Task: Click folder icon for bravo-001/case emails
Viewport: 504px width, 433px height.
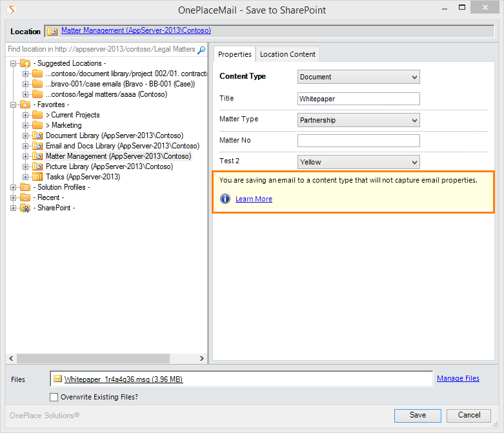Action: (x=37, y=84)
